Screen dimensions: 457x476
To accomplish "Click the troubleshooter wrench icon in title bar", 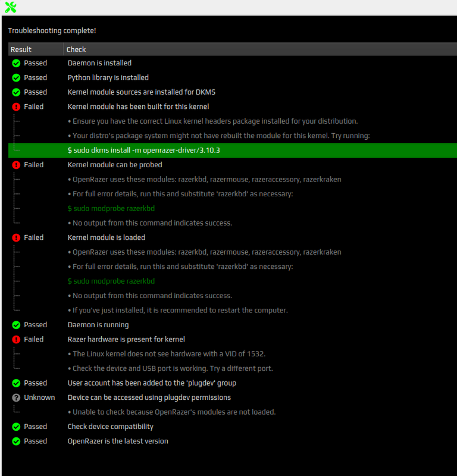I will click(x=10, y=7).
